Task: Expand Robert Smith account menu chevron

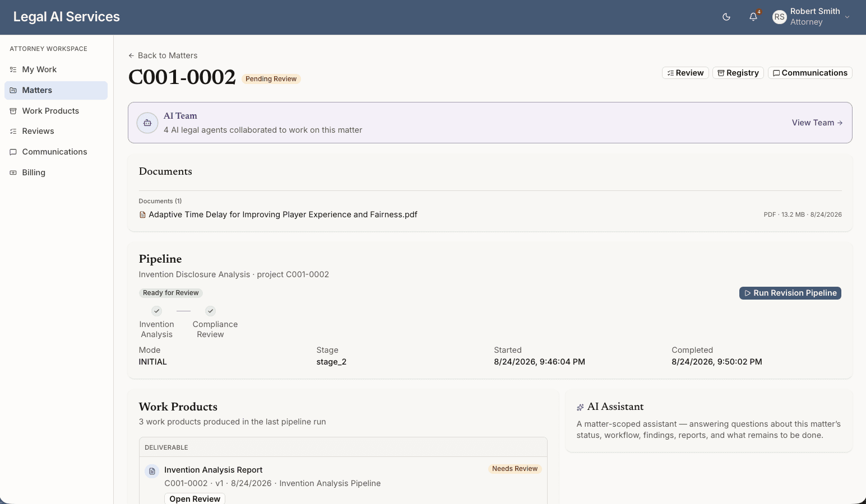Action: pyautogui.click(x=848, y=17)
